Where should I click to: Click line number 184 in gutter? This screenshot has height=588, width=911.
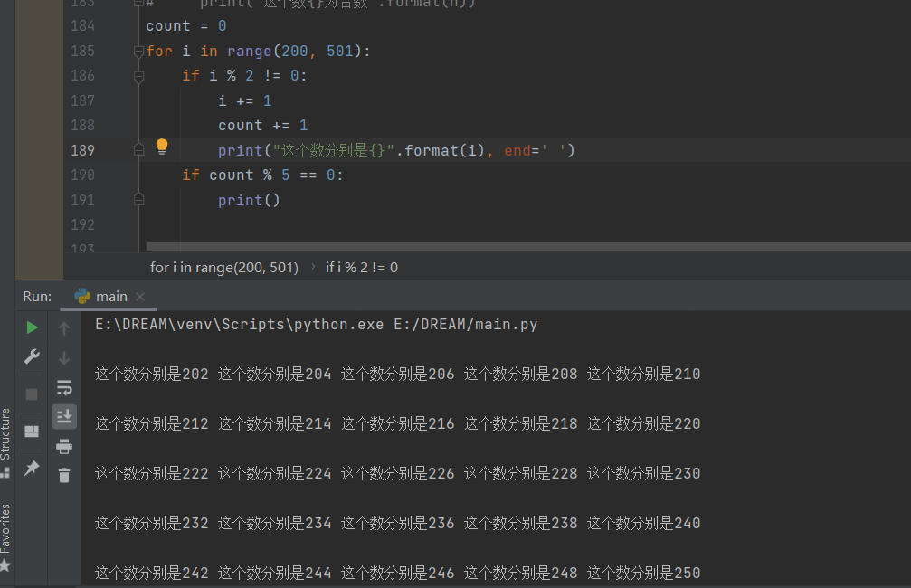coord(82,26)
